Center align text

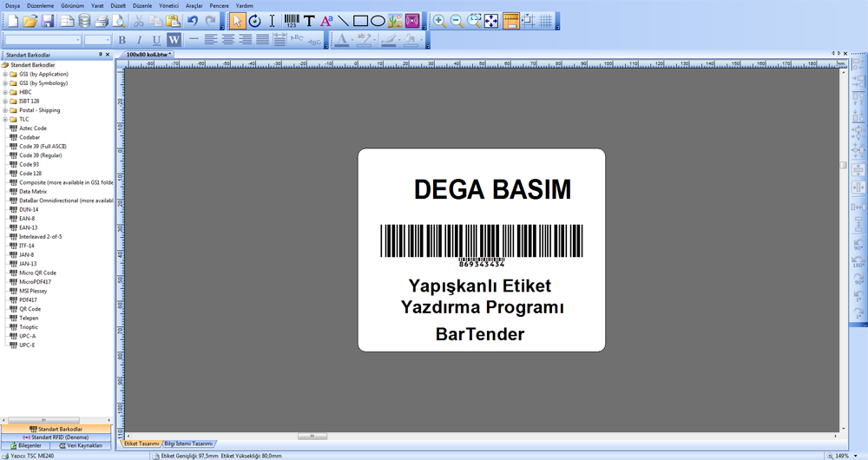[x=227, y=40]
